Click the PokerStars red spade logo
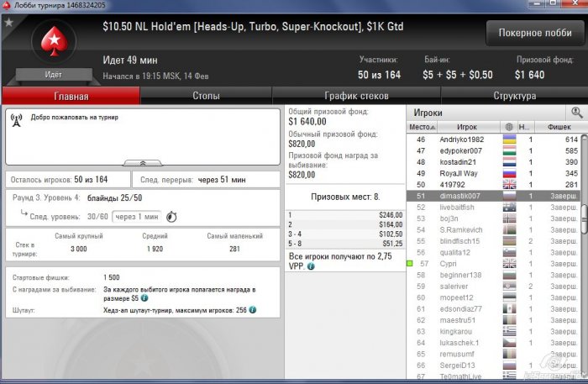 (55, 41)
